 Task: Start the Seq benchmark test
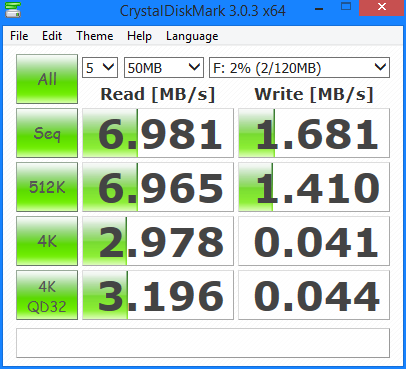tap(47, 133)
